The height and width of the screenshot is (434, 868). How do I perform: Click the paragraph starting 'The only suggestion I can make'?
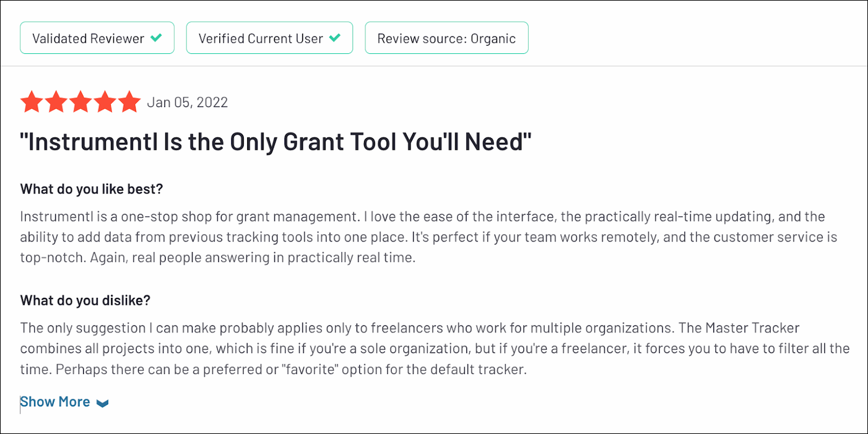coord(435,349)
